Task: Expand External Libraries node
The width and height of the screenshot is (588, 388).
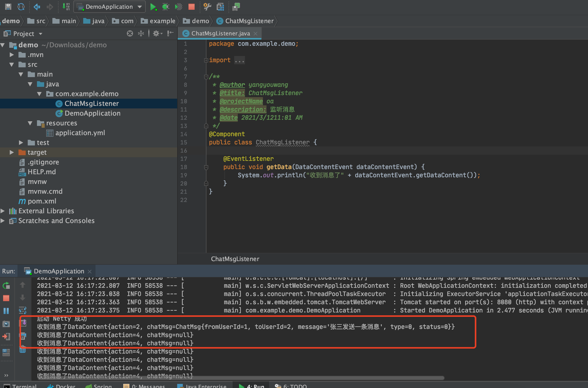Action: [3, 211]
